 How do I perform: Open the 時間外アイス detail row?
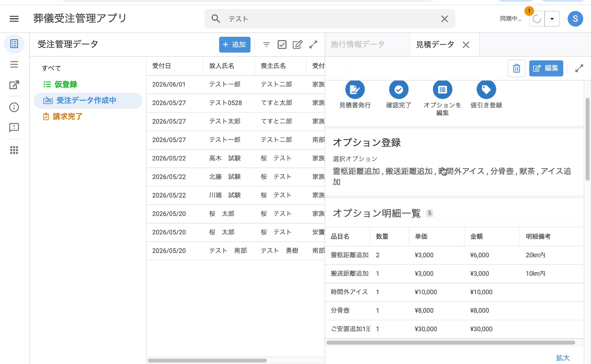tap(454, 292)
